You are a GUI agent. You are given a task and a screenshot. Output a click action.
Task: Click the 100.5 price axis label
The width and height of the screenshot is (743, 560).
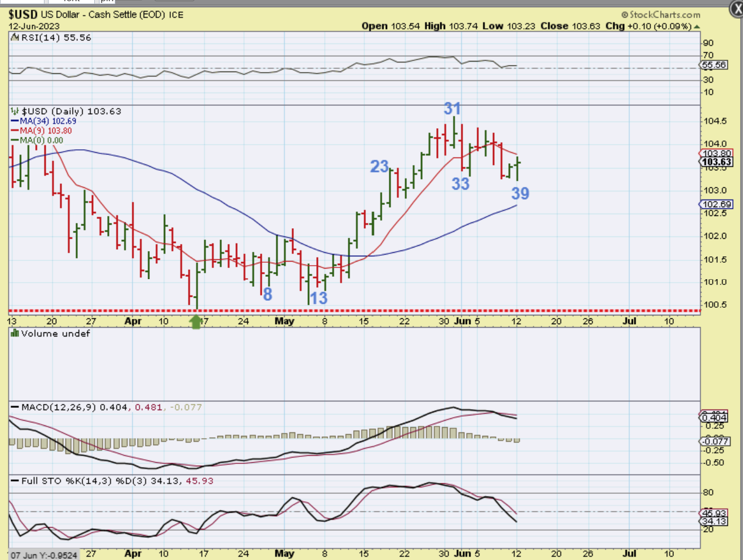coord(715,305)
